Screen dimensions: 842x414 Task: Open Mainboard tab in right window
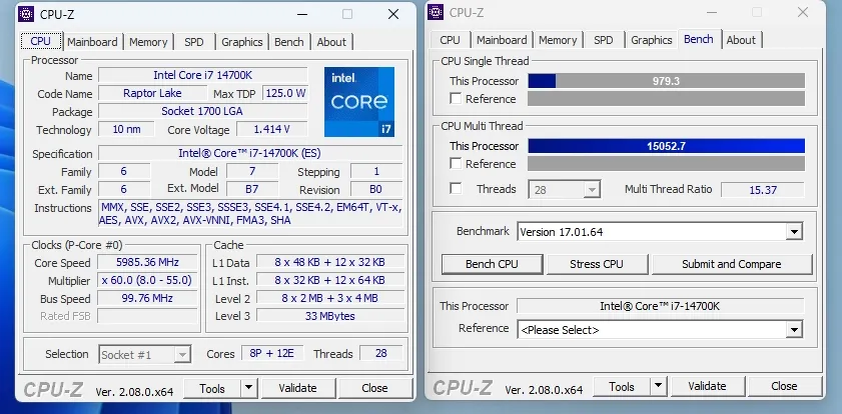click(502, 40)
